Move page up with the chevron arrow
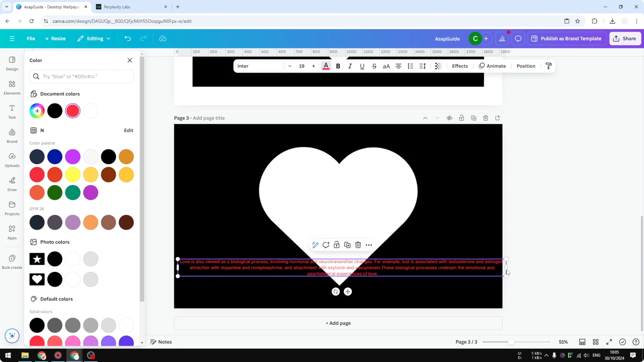This screenshot has height=362, width=644. tap(425, 118)
